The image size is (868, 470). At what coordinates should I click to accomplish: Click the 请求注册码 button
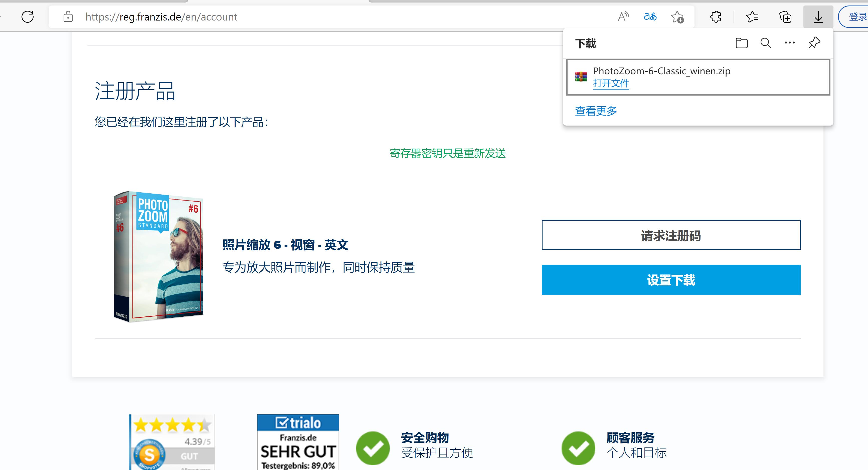pos(671,235)
